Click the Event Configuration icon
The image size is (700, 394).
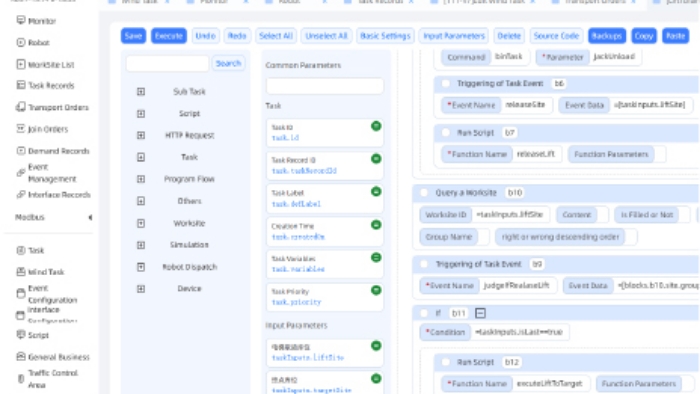21,293
